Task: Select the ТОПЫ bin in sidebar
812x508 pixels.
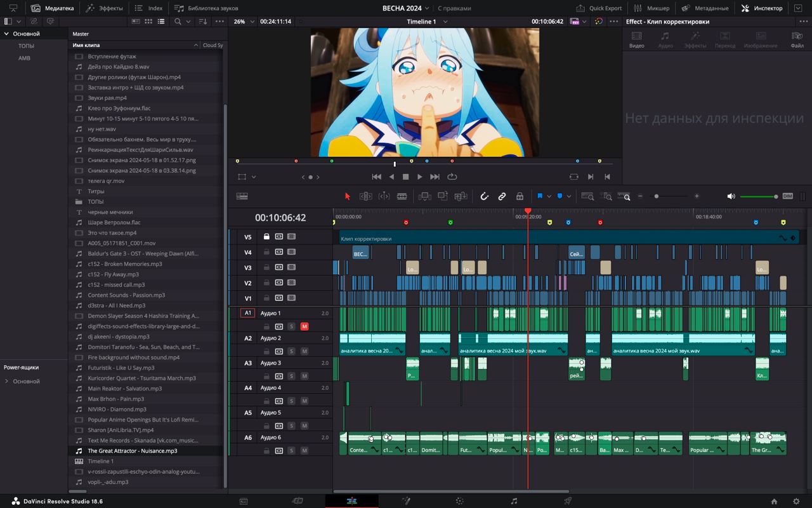Action: pyautogui.click(x=26, y=46)
